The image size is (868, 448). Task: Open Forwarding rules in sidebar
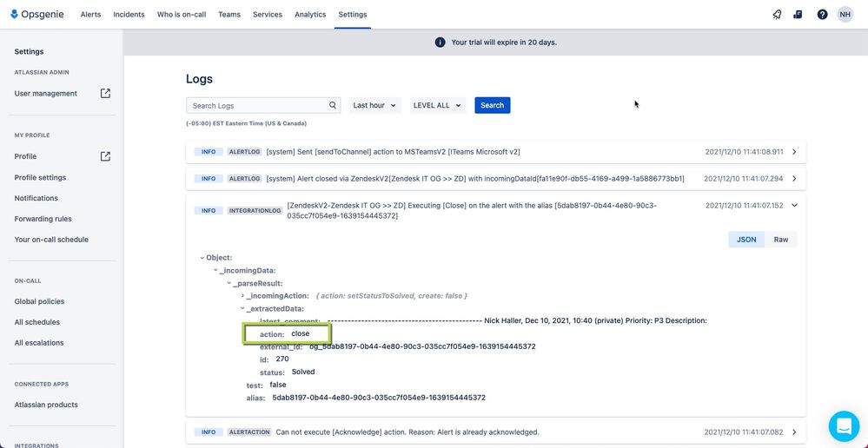43,219
